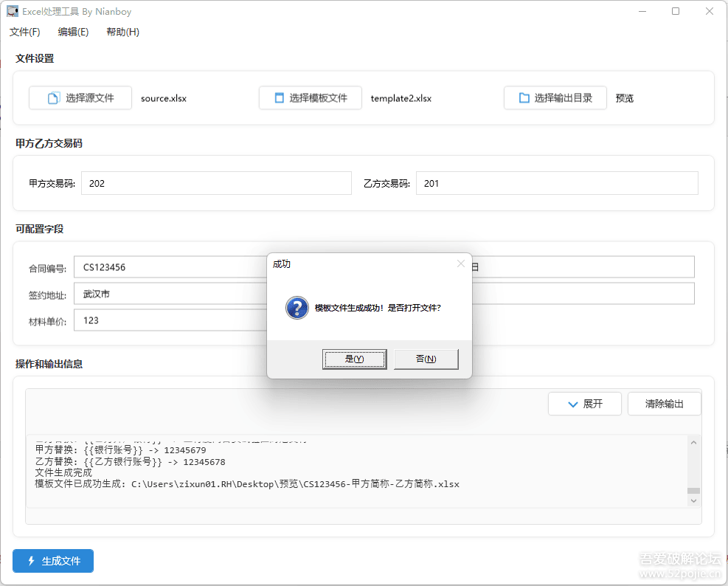Expand the output panel with 展开 chevron
728x586 pixels.
(572, 404)
